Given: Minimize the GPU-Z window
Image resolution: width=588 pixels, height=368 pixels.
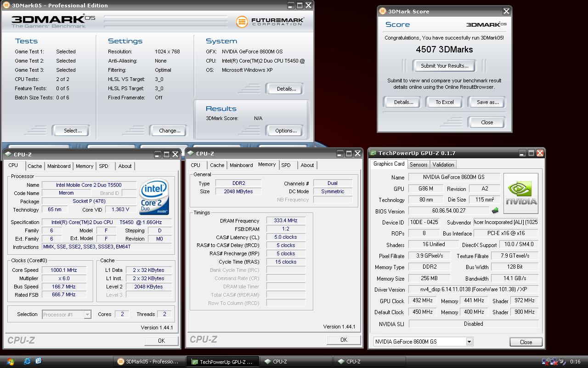Looking at the screenshot, I should [523, 153].
